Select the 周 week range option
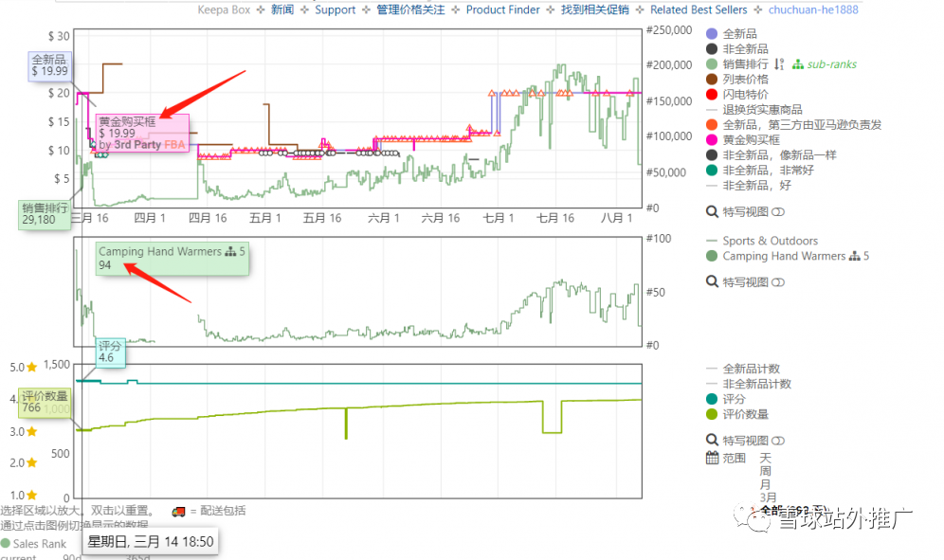Screen dimensions: 944x560 click(x=765, y=472)
